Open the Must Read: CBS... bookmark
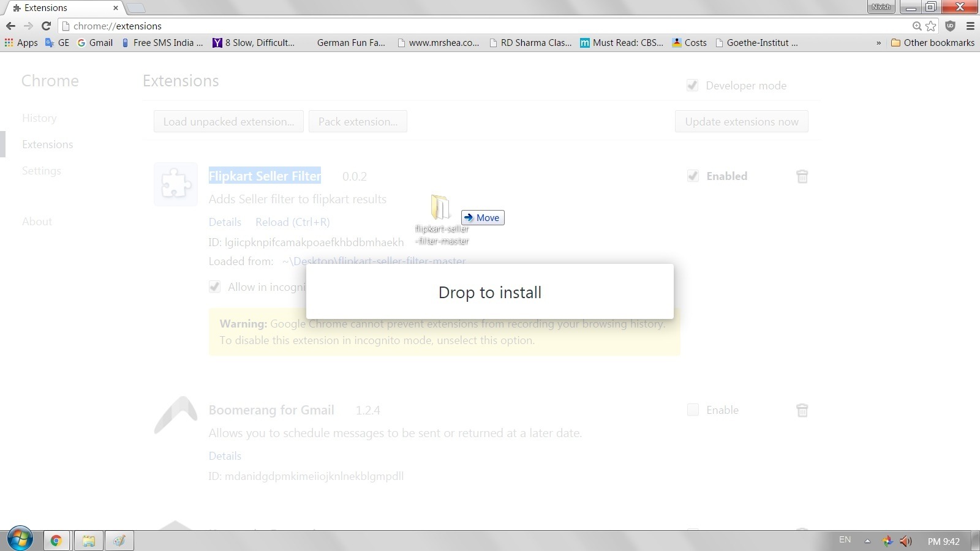980x551 pixels. point(622,43)
